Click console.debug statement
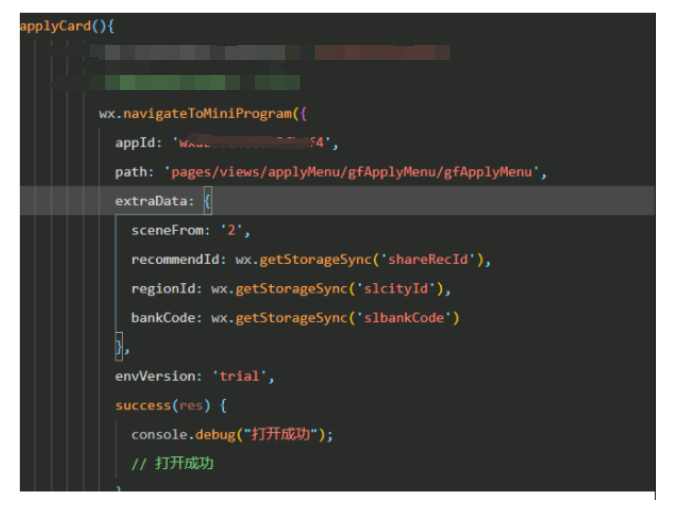 click(x=232, y=435)
